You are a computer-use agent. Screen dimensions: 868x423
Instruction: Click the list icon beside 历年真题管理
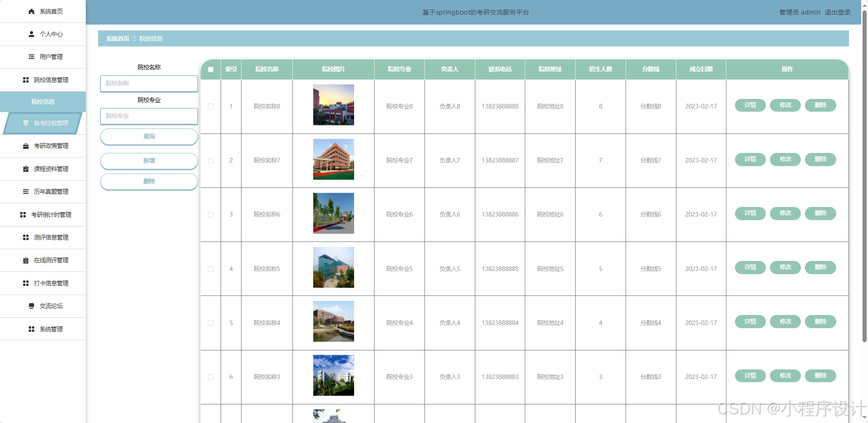point(26,192)
